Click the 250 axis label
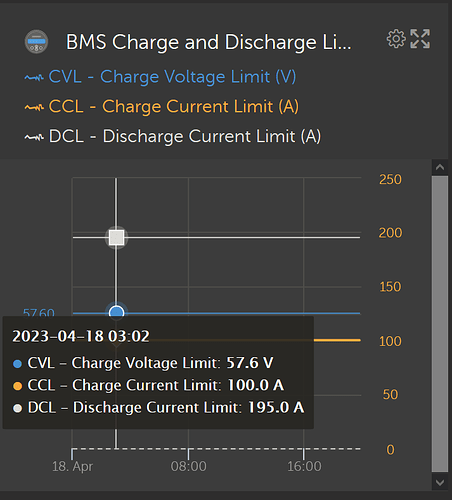The image size is (452, 500). [x=390, y=180]
